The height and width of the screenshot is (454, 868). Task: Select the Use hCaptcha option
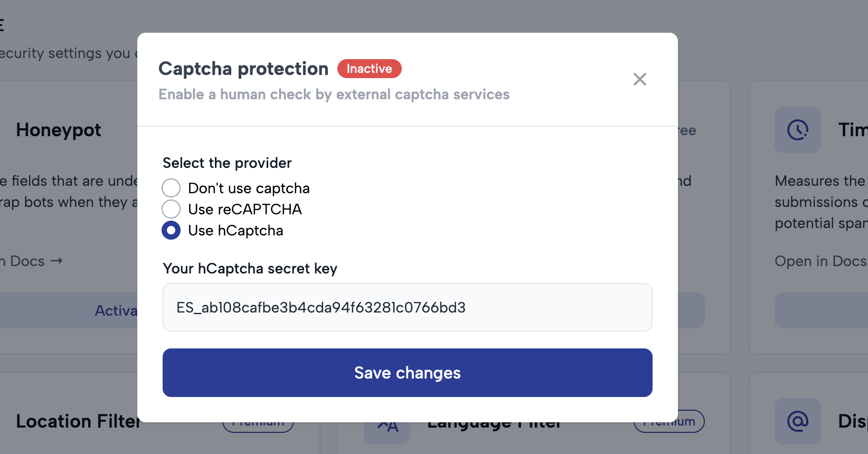171,230
